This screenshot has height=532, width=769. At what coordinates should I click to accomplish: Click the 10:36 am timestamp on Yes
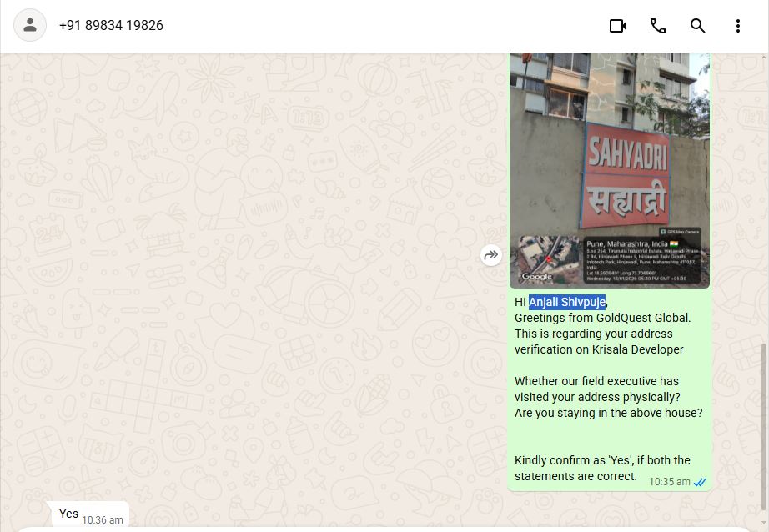[x=103, y=519]
